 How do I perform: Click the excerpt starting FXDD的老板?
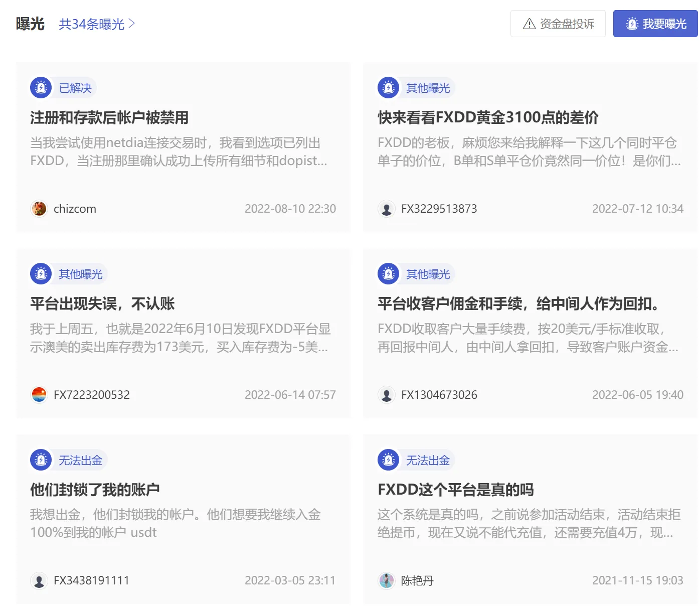pos(529,152)
